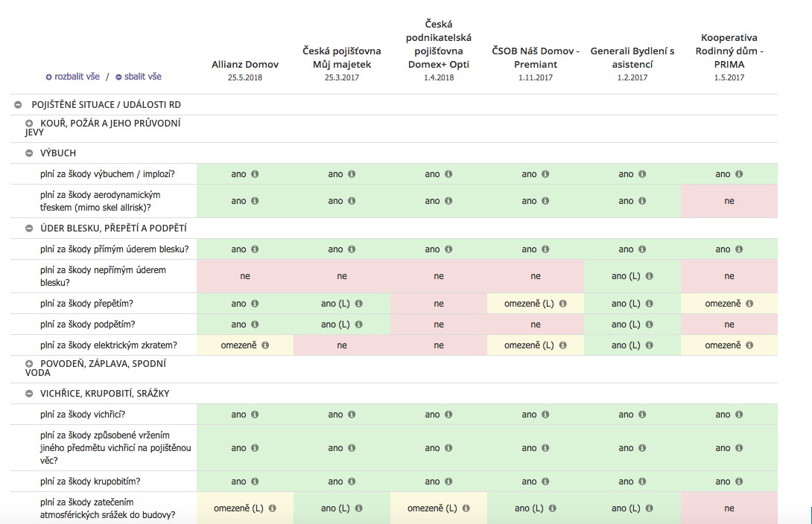Click row label 'plní za škody aerodynamickým třeskem'
The width and height of the screenshot is (812, 524).
tap(101, 201)
